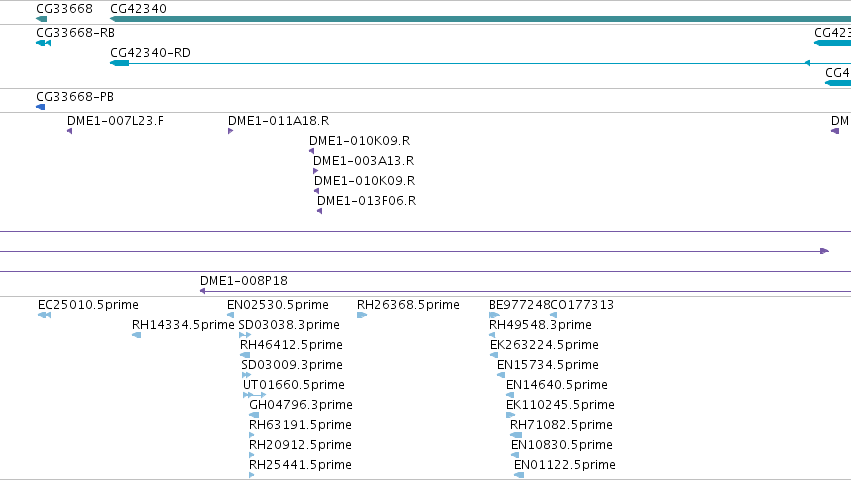Select the SD03038.3prime label
The height and width of the screenshot is (480, 851).
pyautogui.click(x=289, y=325)
